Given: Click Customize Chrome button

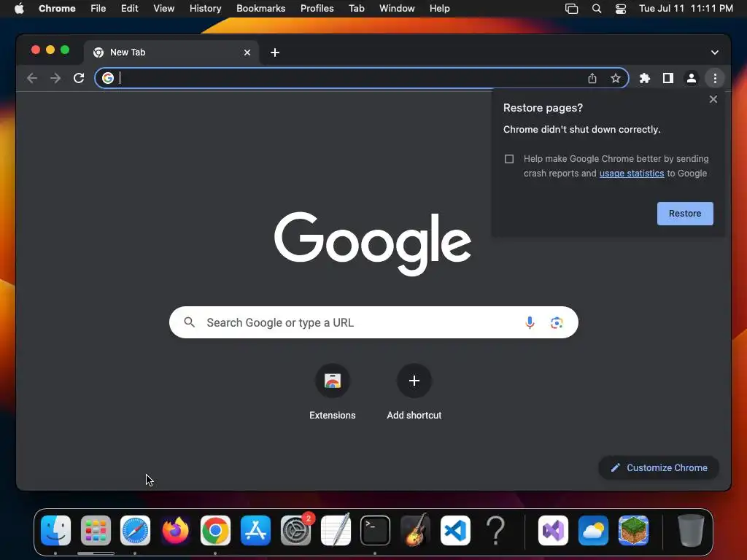Looking at the screenshot, I should [x=659, y=467].
